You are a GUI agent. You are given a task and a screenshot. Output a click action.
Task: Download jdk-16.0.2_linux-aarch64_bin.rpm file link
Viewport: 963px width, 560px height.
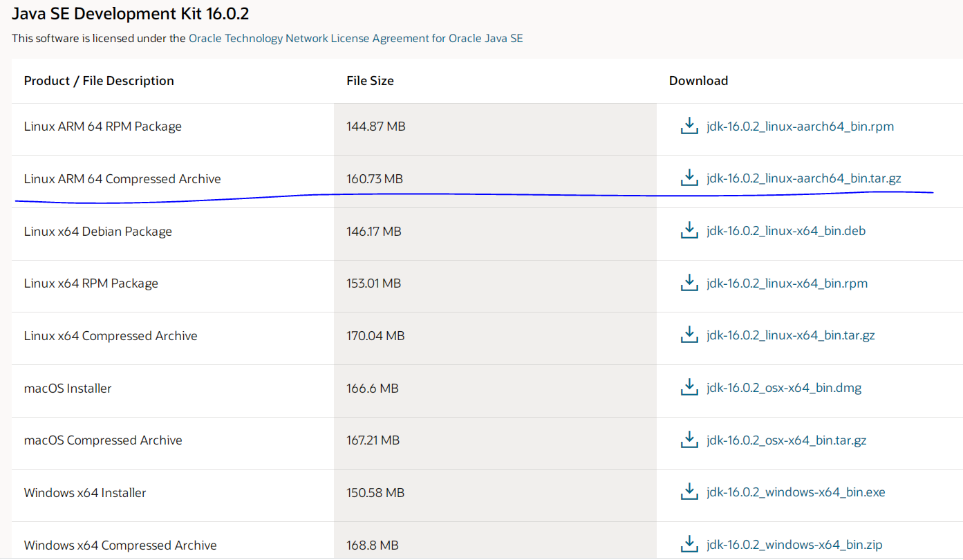pyautogui.click(x=801, y=127)
